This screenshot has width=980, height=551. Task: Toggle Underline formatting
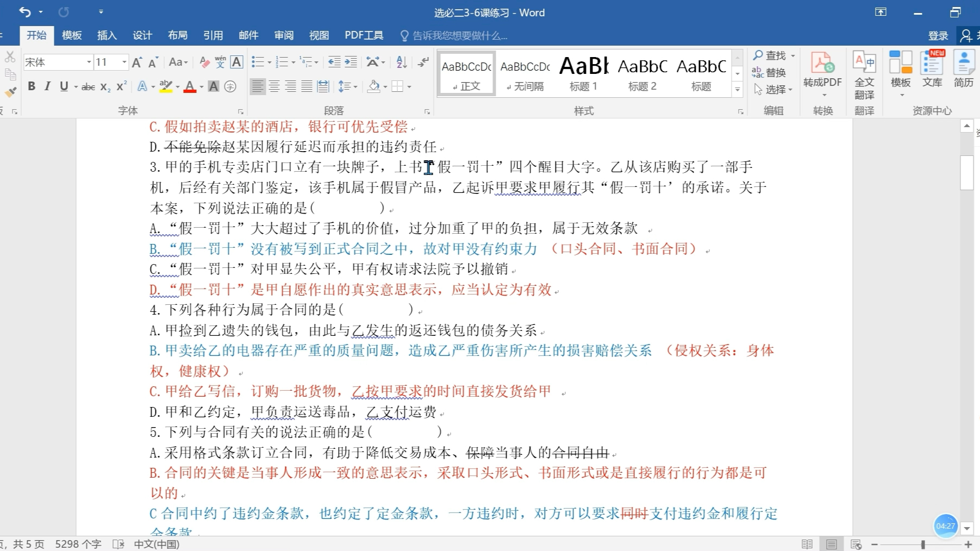[64, 86]
